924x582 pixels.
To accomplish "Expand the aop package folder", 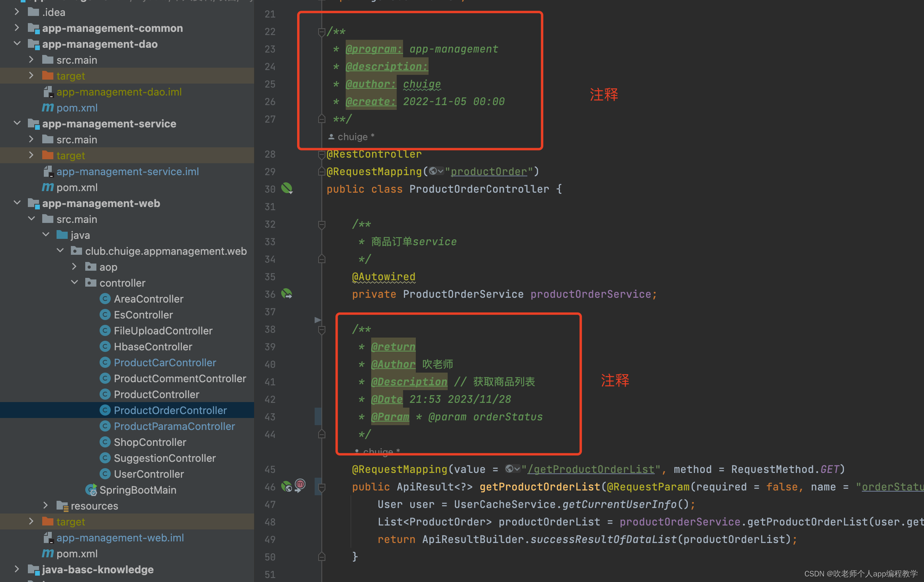I will pos(74,267).
